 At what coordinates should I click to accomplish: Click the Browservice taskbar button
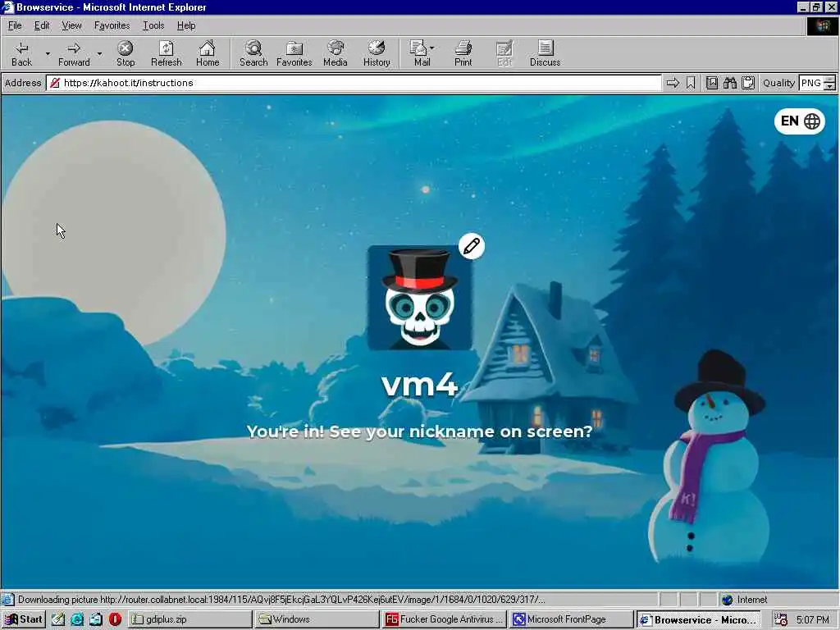(x=698, y=619)
